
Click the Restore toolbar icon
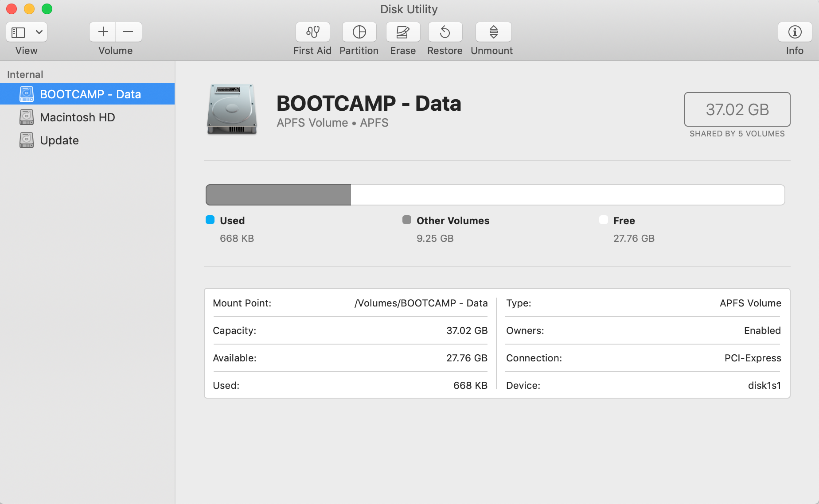tap(445, 32)
